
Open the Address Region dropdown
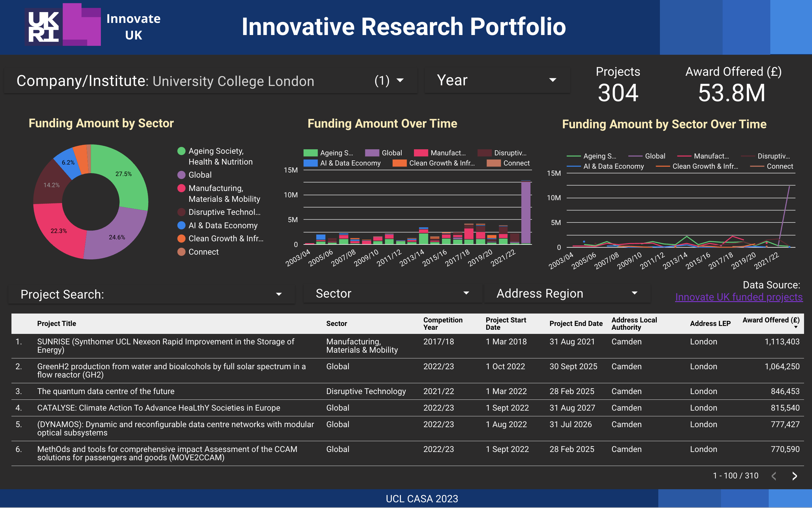click(567, 293)
